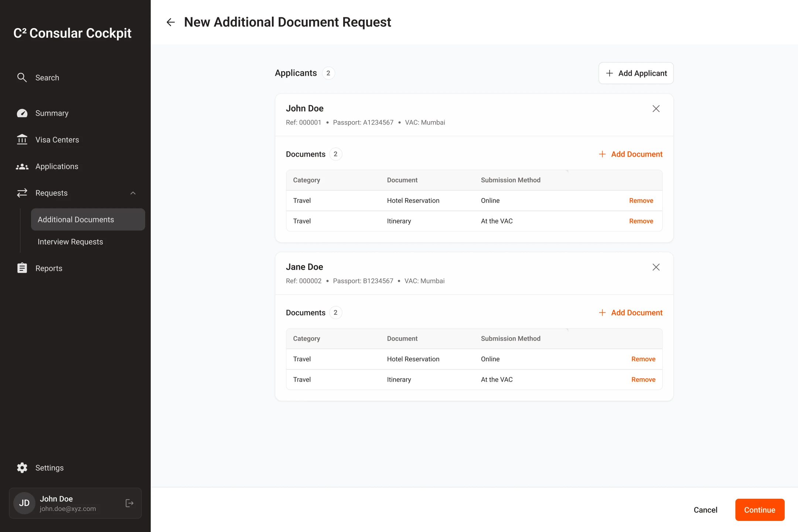Click the plus icon in Add Applicant
The width and height of the screenshot is (798, 532).
[610, 73]
